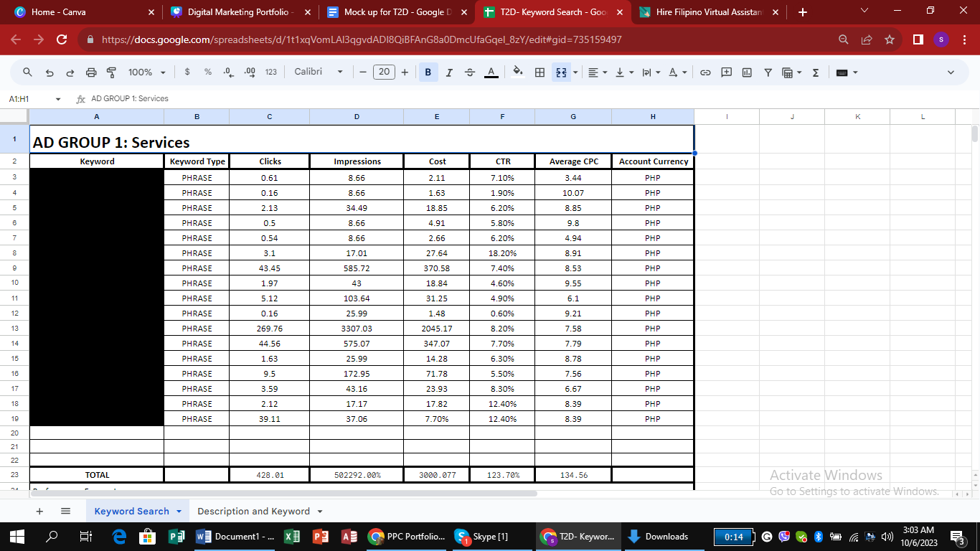Open input tools keyboard dropdown
The width and height of the screenshot is (980, 551).
pyautogui.click(x=847, y=72)
